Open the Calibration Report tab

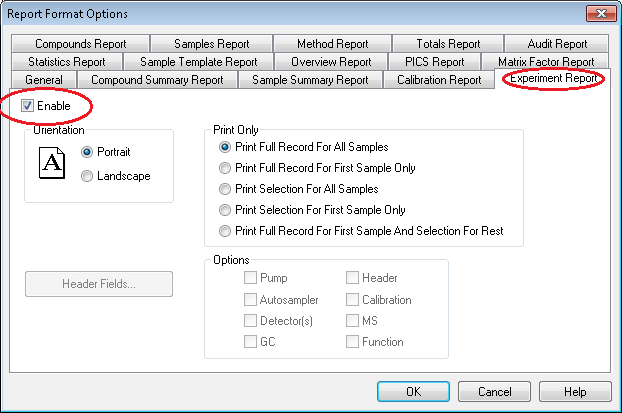coord(439,80)
